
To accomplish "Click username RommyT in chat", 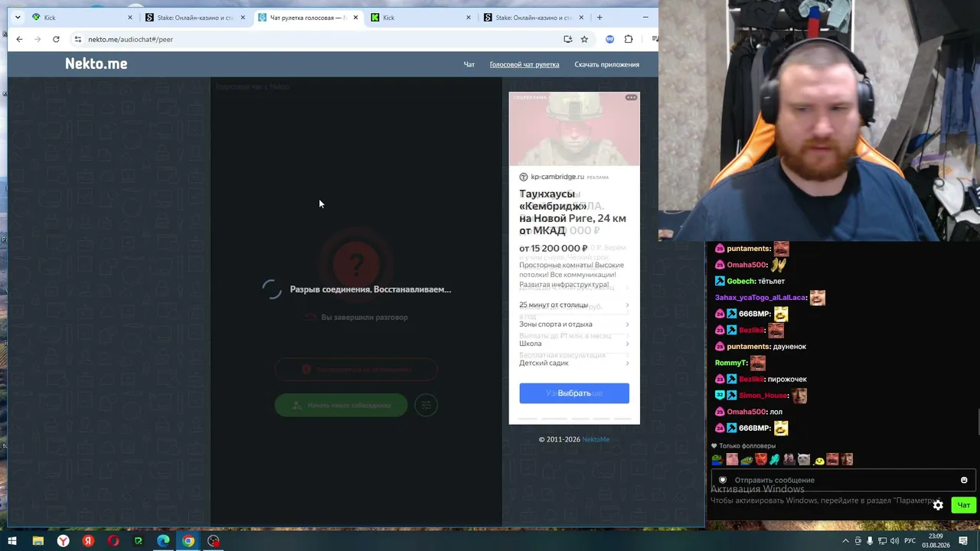I will click(x=730, y=363).
